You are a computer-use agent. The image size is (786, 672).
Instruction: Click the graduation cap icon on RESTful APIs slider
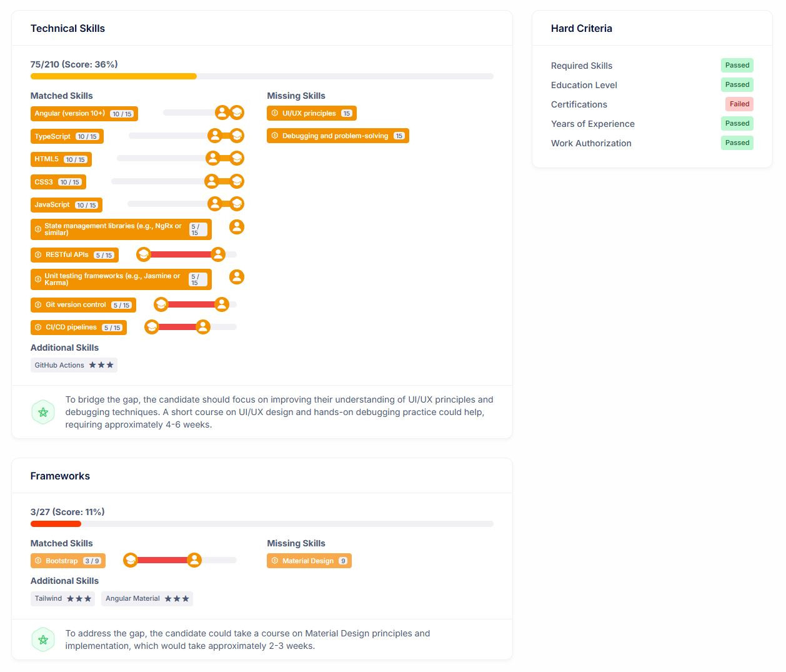144,254
